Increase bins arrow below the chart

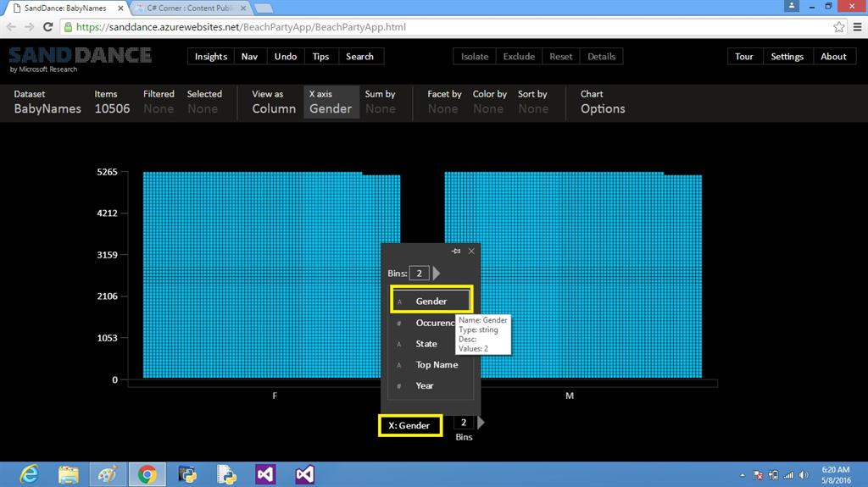point(481,423)
